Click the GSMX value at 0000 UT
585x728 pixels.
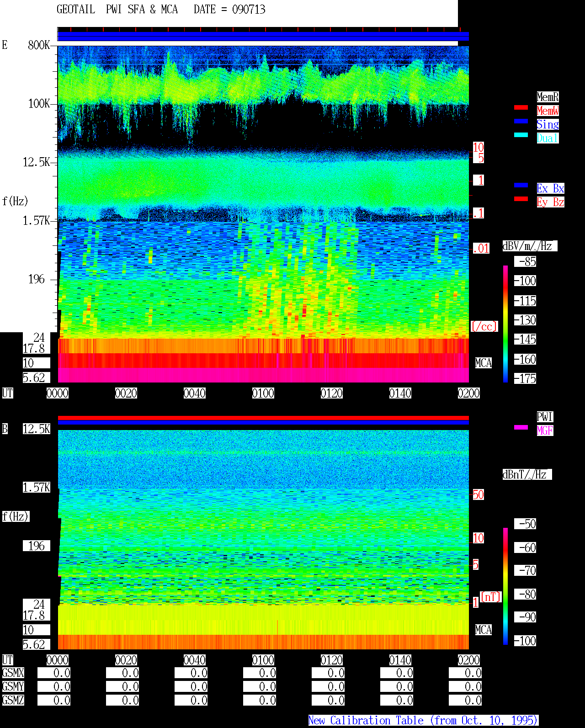click(54, 673)
